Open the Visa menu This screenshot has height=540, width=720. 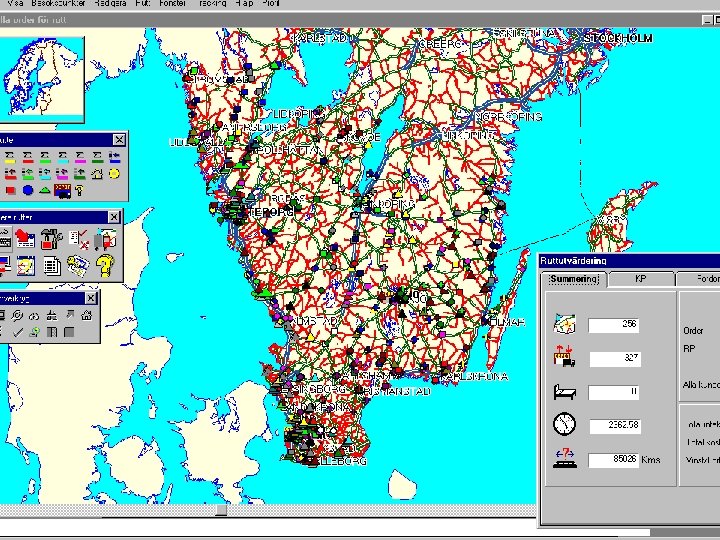tap(15, 3)
